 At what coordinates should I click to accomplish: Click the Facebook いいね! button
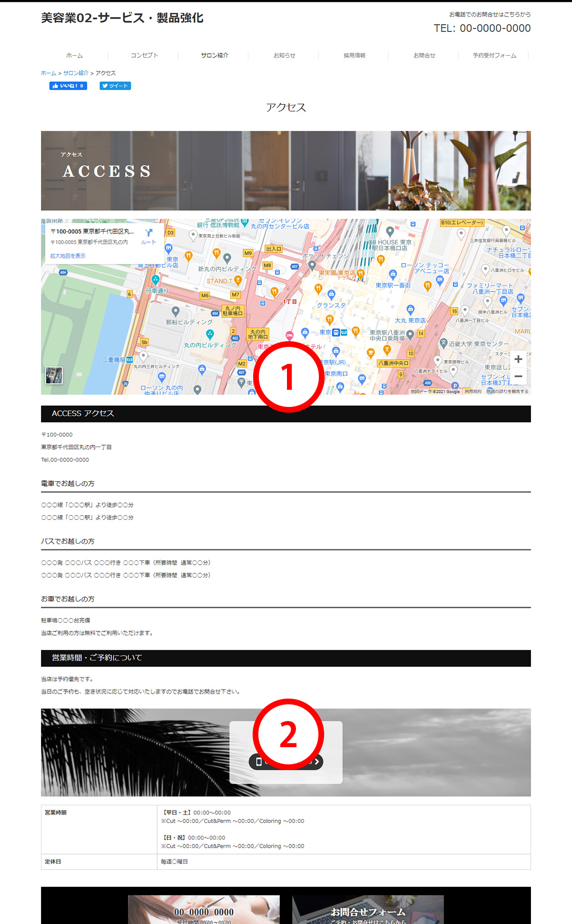coord(68,86)
